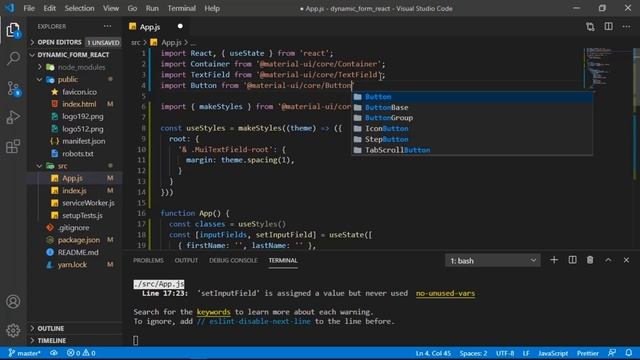Click Prettier in the status bar
640x360 pixels.
588,353
